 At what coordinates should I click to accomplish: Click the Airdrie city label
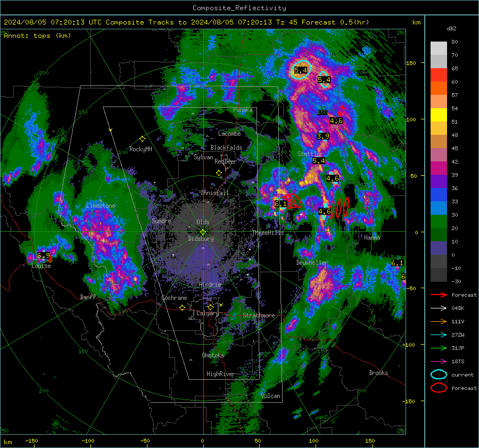[210, 284]
